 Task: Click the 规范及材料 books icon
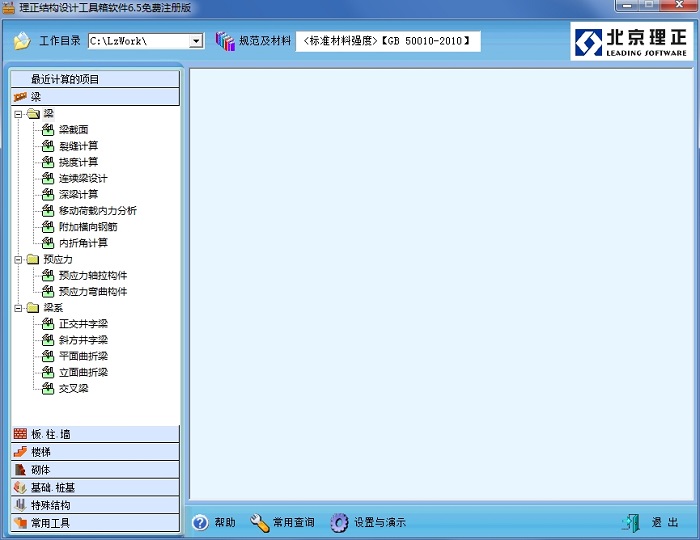point(225,41)
